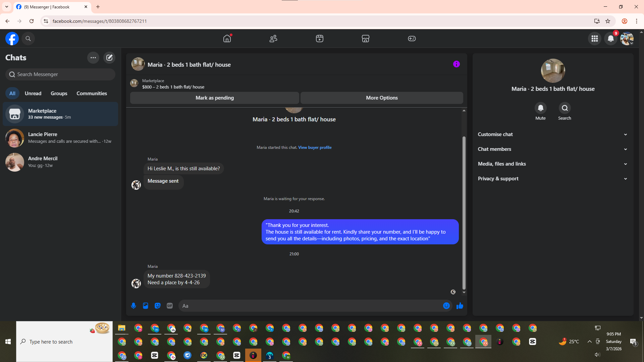Viewport: 644px width, 362px height.
Task: Click Mark as pending button
Action: point(215,98)
